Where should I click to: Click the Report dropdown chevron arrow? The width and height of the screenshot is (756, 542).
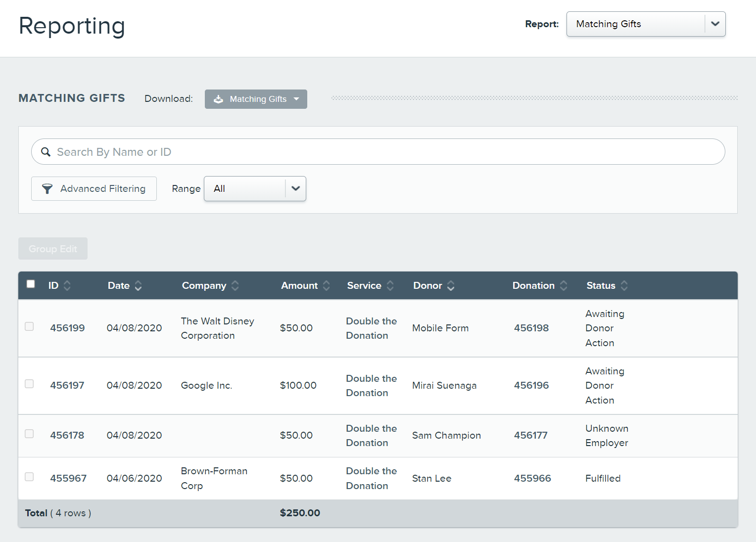[x=715, y=24]
